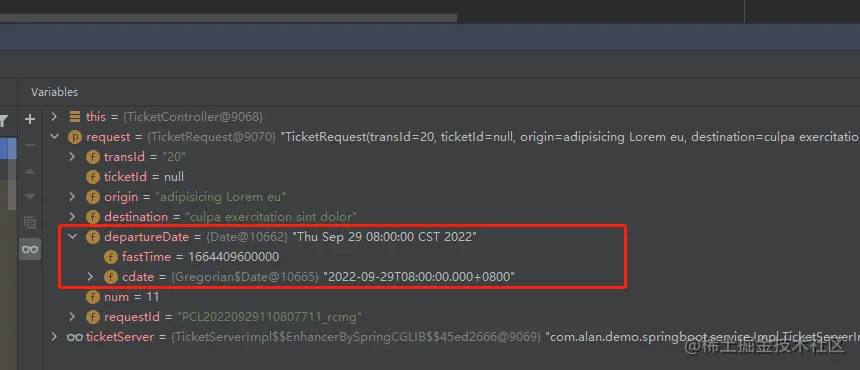
Task: Click the requestId field icon
Action: coord(93,317)
